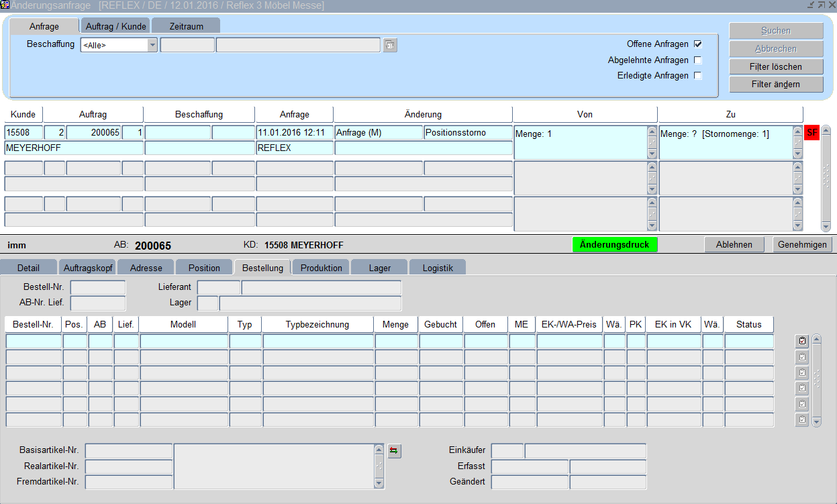This screenshot has width=837, height=504.
Task: Enable the Erledigte Anfragen checkbox
Action: pyautogui.click(x=698, y=76)
